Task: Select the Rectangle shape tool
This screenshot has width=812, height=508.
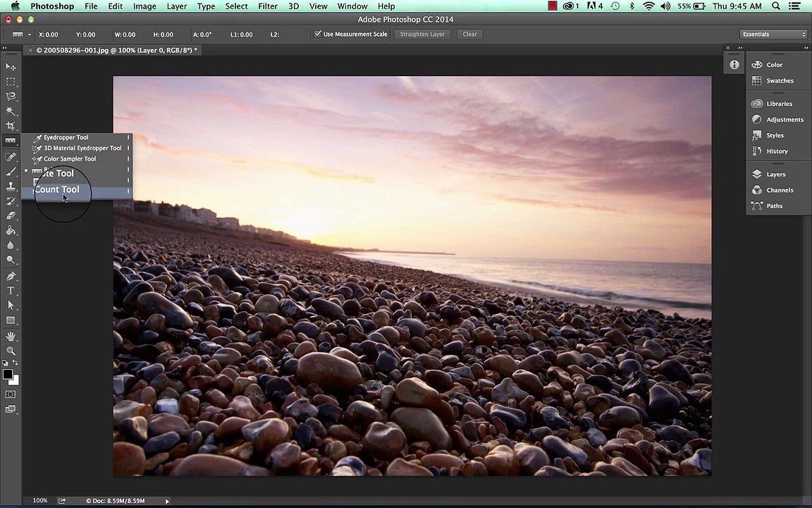Action: (x=11, y=320)
